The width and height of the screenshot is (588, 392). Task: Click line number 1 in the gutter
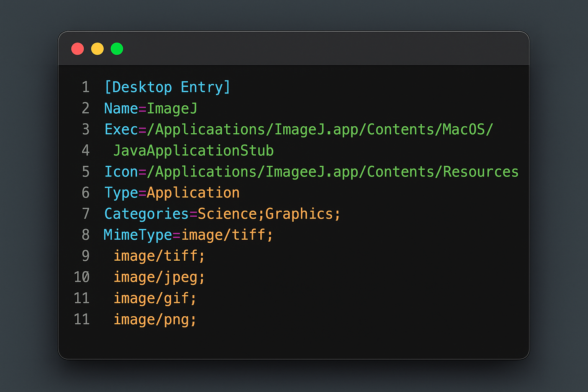tap(86, 87)
